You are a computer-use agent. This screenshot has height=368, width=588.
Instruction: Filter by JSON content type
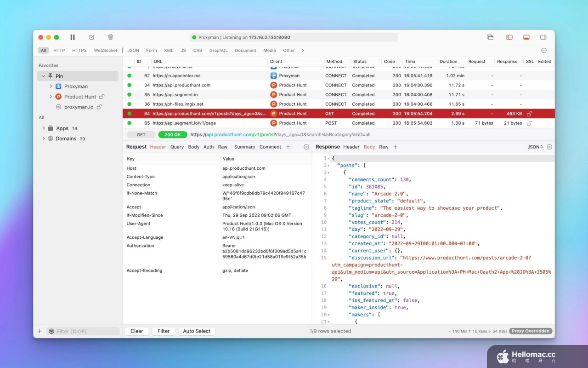click(133, 51)
